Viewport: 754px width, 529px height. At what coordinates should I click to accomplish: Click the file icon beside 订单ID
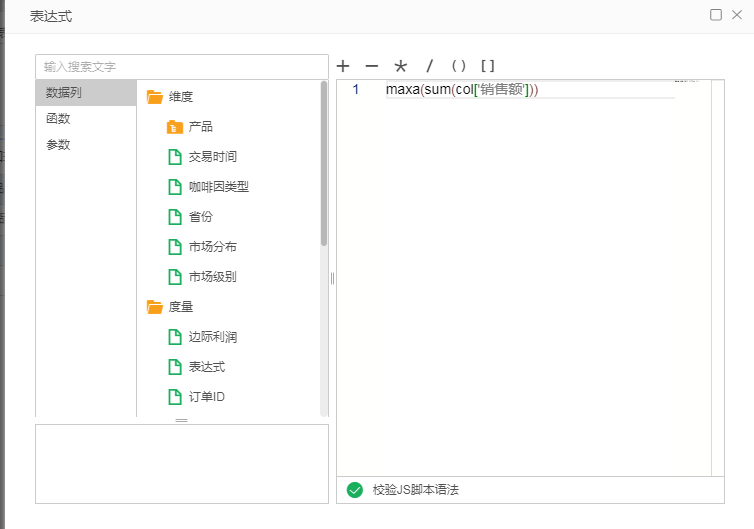click(x=175, y=397)
